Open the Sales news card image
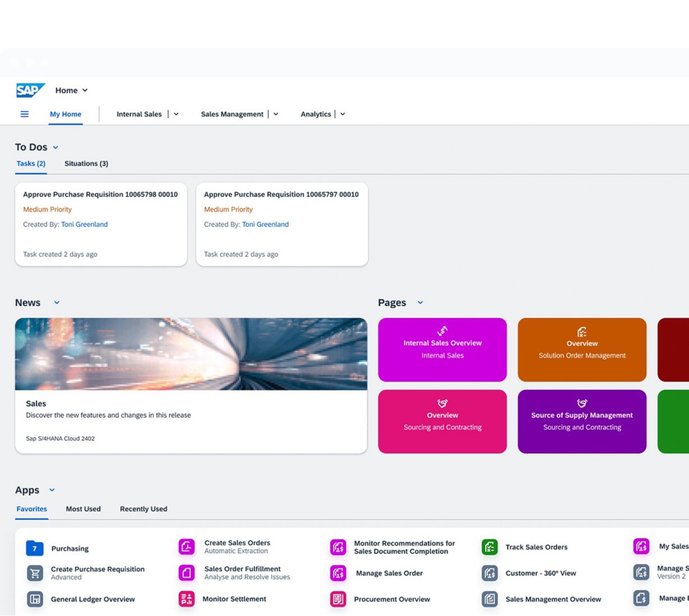 click(191, 354)
